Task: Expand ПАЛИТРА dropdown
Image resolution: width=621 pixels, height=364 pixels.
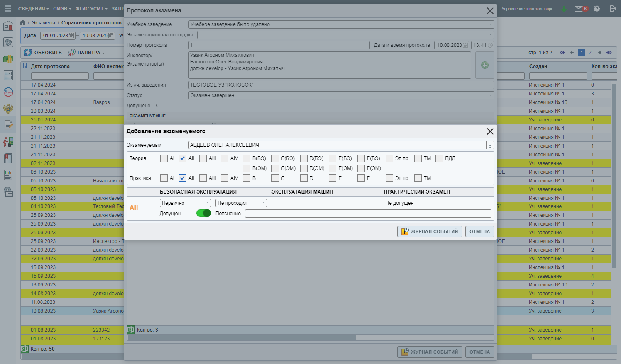Action: click(x=86, y=53)
